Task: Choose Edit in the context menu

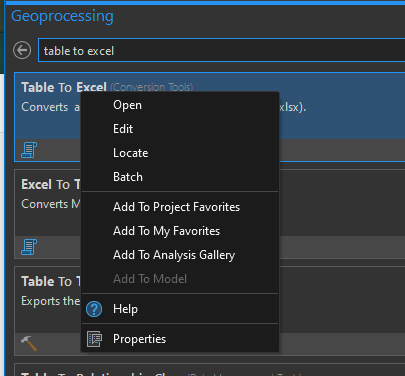Action: [180, 129]
